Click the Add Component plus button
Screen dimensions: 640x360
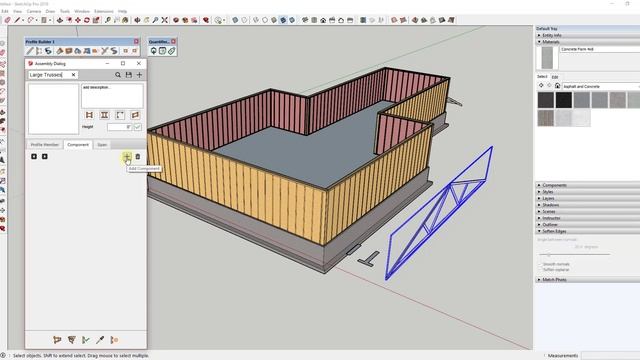click(x=127, y=156)
